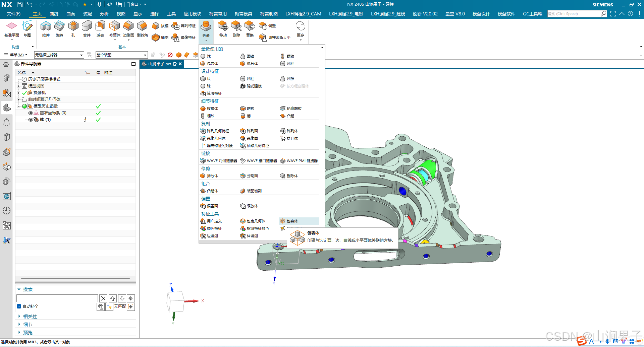Expand the 模型视图 tree node
644x347 pixels.
click(x=19, y=86)
